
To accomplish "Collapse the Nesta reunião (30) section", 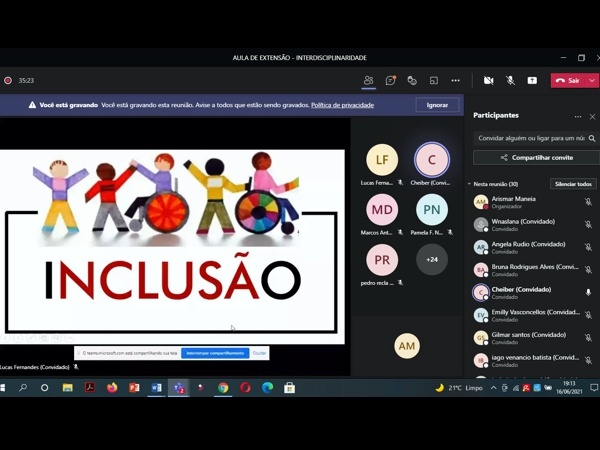I will [x=469, y=184].
